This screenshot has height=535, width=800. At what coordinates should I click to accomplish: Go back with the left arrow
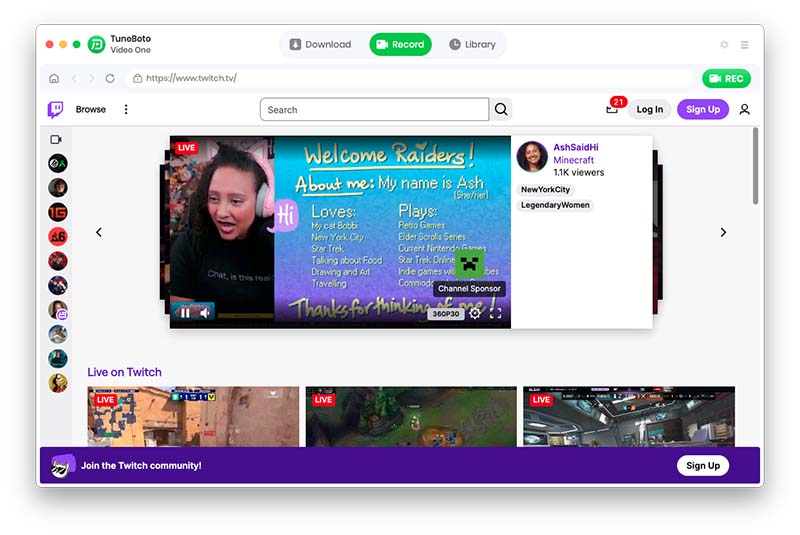[x=74, y=79]
